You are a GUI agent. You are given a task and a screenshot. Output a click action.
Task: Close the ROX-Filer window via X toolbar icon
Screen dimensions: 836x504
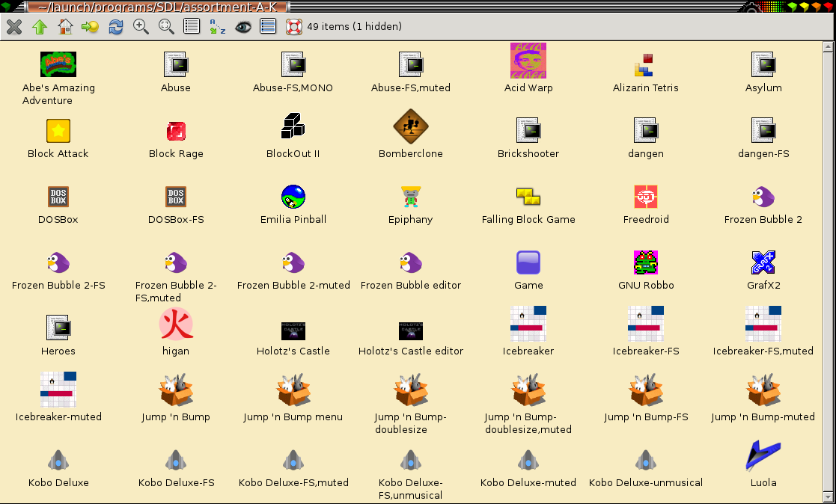pos(14,27)
